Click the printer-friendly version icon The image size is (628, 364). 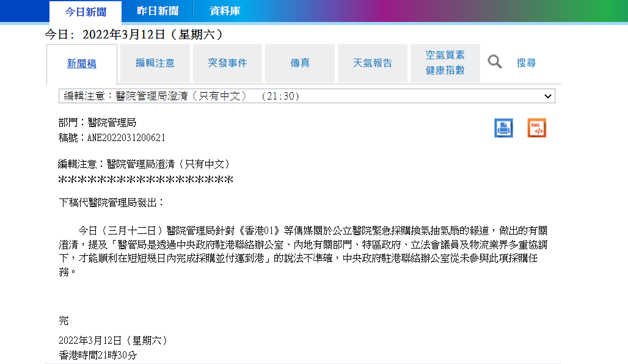503,128
